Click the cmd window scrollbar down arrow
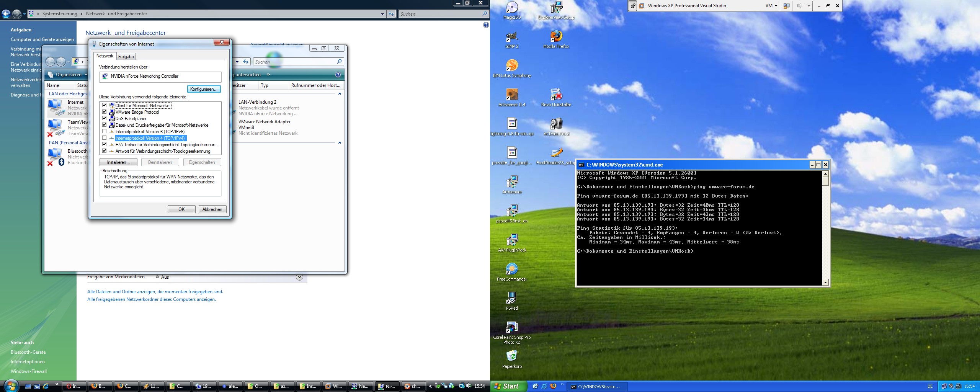The image size is (980, 392). (x=825, y=283)
